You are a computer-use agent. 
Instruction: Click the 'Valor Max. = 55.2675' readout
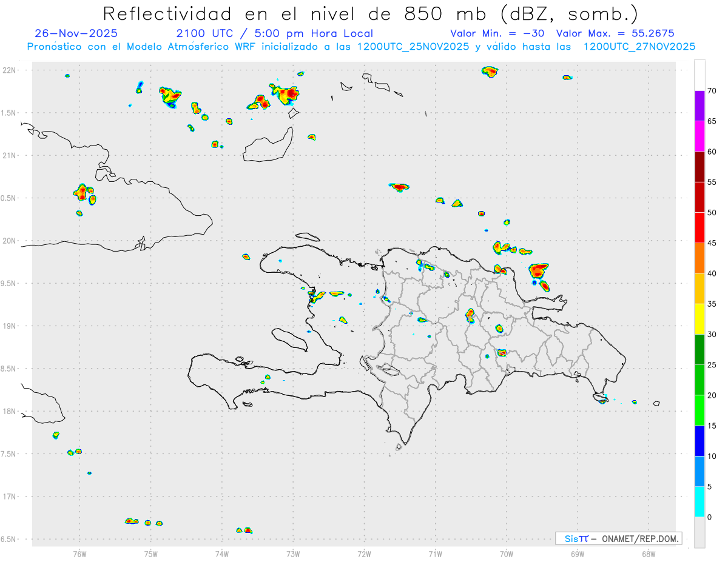tap(615, 33)
